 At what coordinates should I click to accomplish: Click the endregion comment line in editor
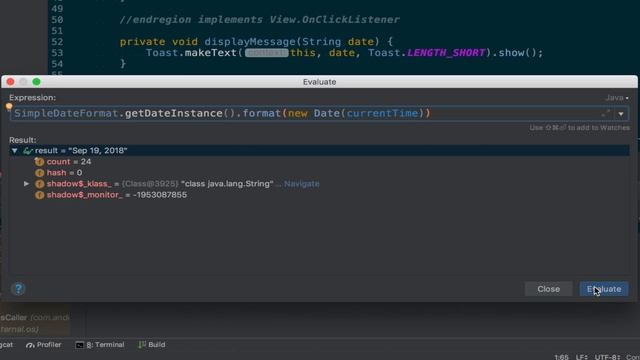coord(260,20)
